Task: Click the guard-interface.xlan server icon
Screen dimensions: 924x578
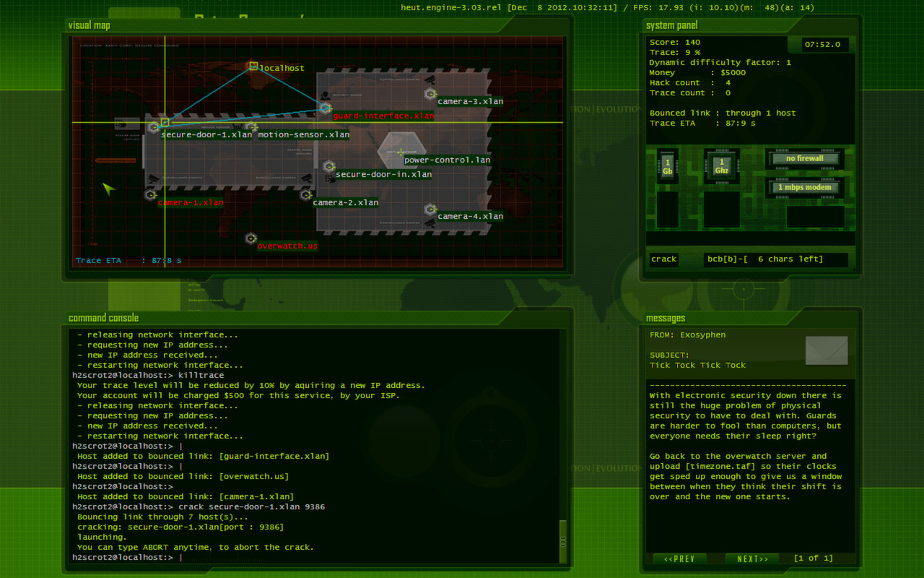Action: [325, 107]
